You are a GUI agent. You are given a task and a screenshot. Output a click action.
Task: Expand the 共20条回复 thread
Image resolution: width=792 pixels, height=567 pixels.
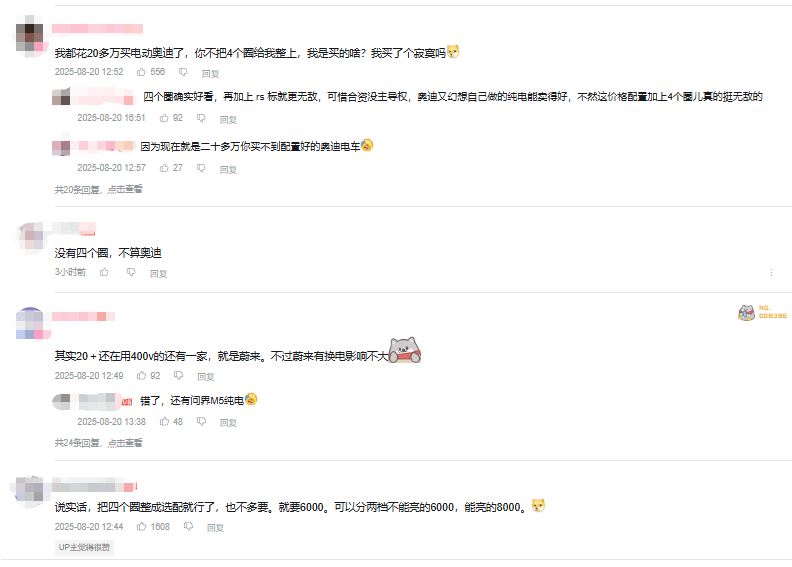tap(98, 190)
